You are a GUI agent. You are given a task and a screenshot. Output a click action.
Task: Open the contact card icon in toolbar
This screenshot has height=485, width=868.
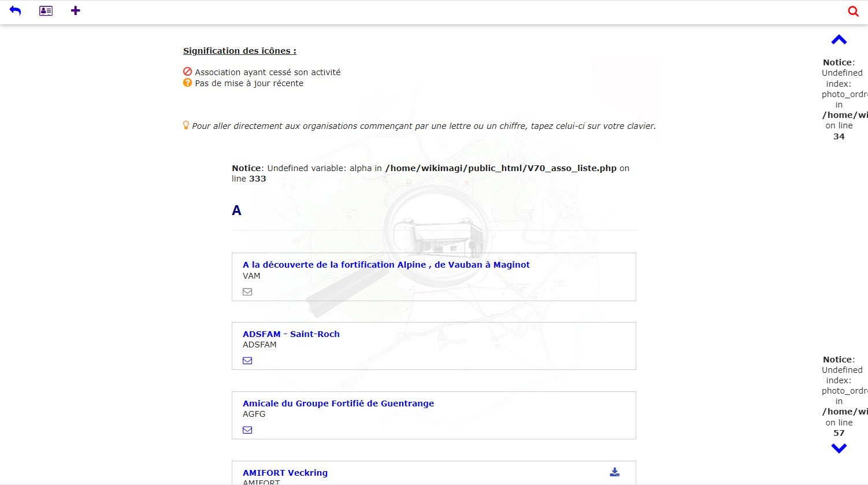(46, 11)
